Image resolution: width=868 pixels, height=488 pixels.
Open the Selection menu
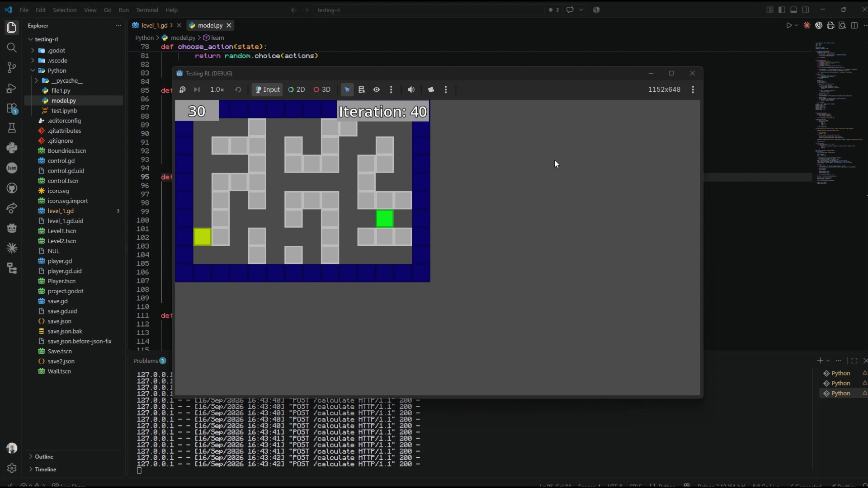tap(65, 10)
